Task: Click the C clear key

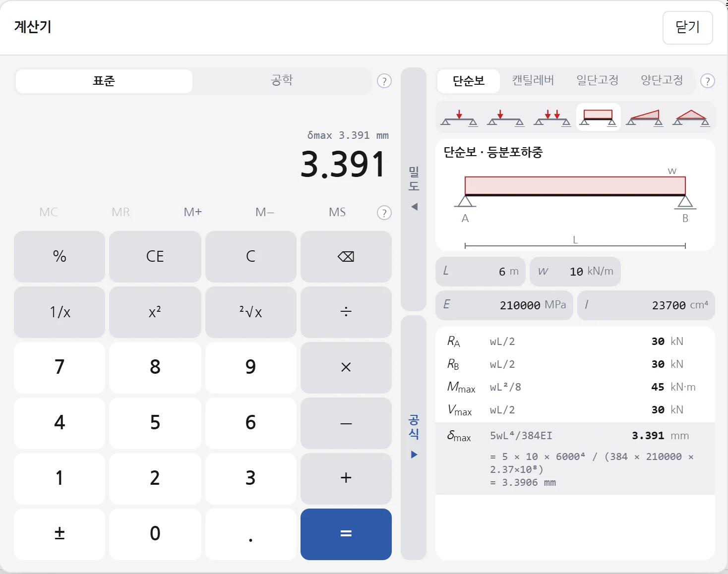Action: tap(250, 256)
